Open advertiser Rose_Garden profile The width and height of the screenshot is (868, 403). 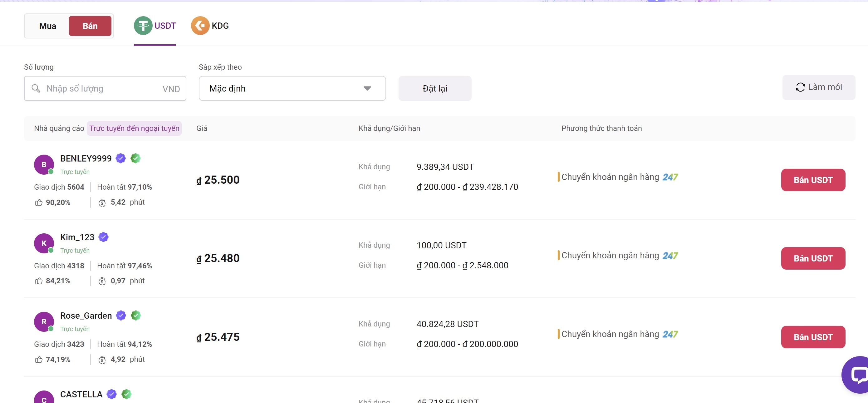pyautogui.click(x=86, y=316)
